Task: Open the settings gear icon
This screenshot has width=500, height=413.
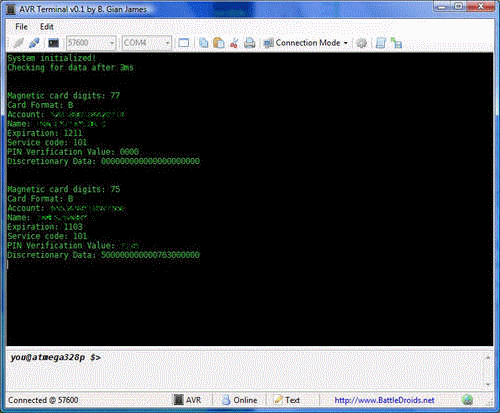Action: tap(362, 43)
